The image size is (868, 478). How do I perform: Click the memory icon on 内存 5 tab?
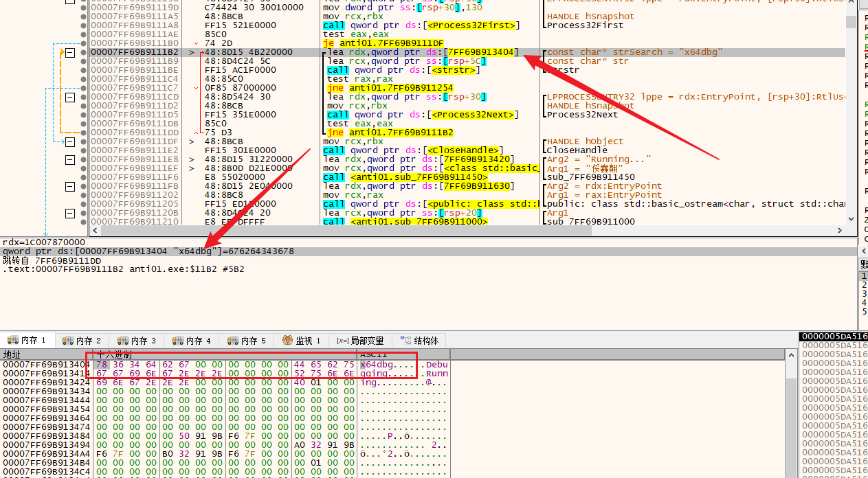point(232,341)
